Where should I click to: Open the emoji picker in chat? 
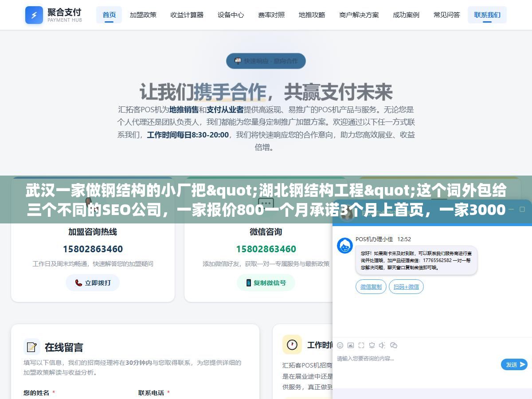[340, 345]
